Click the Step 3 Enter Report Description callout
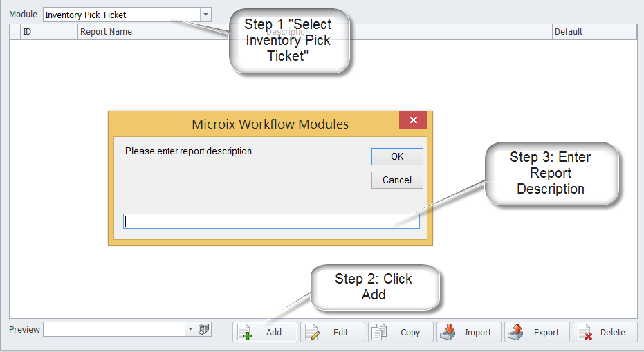This screenshot has height=352, width=644. pos(551,173)
